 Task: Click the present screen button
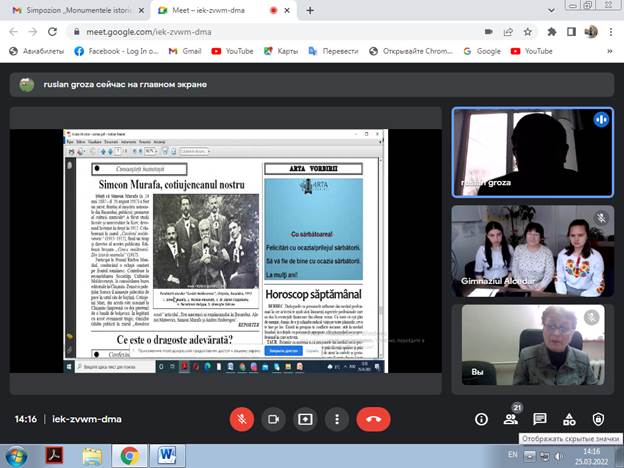[305, 419]
